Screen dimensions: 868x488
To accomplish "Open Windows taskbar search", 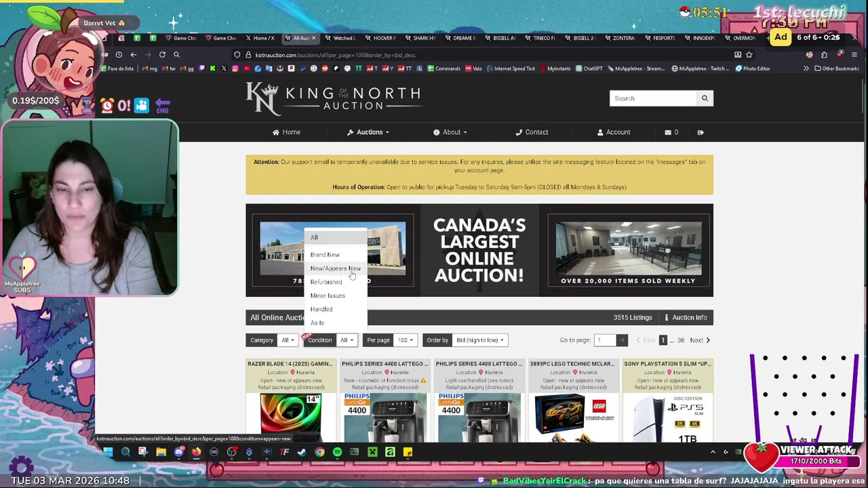I will pos(125,452).
